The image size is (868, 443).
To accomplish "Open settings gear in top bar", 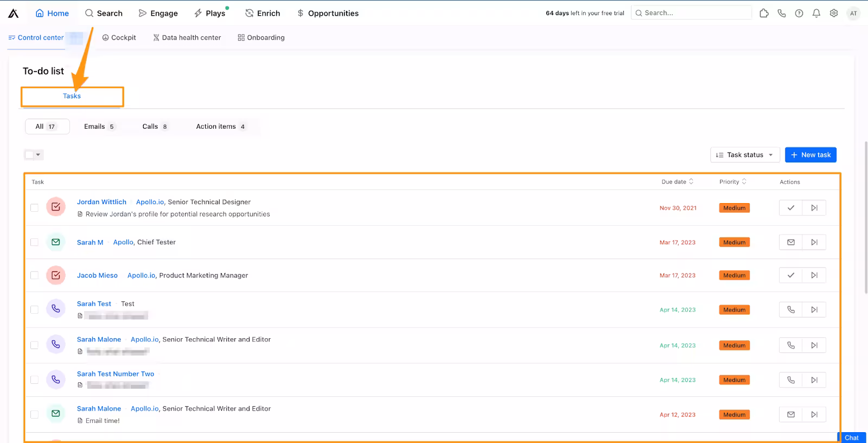I will [834, 14].
